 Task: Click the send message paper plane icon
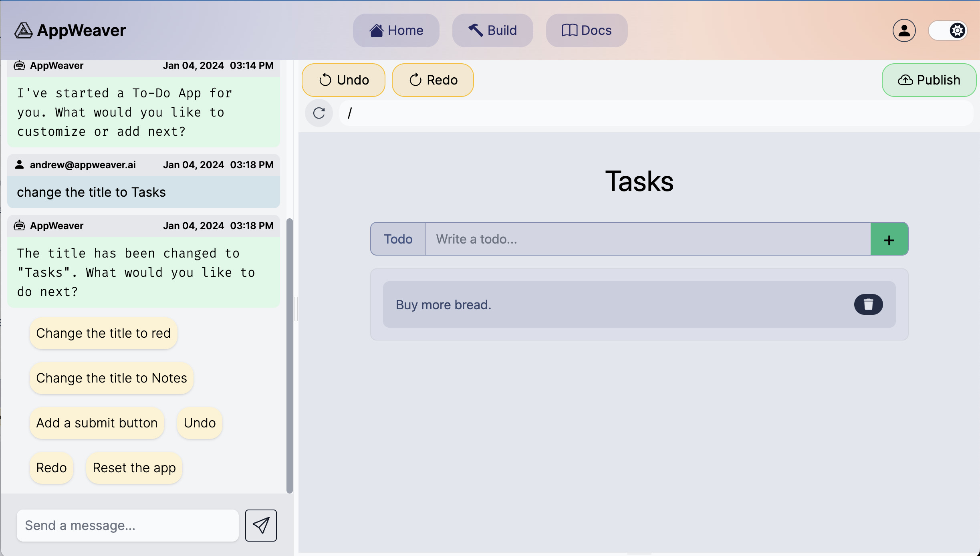261,525
